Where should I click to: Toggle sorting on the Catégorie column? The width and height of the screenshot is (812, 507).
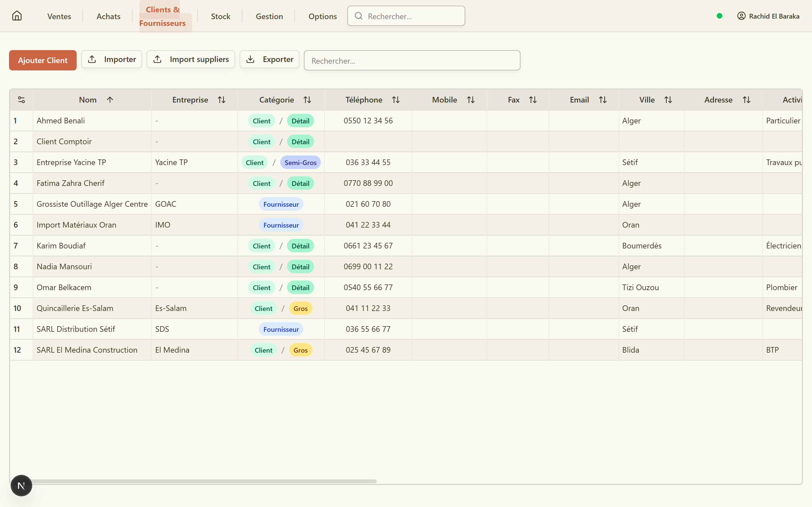pyautogui.click(x=307, y=100)
